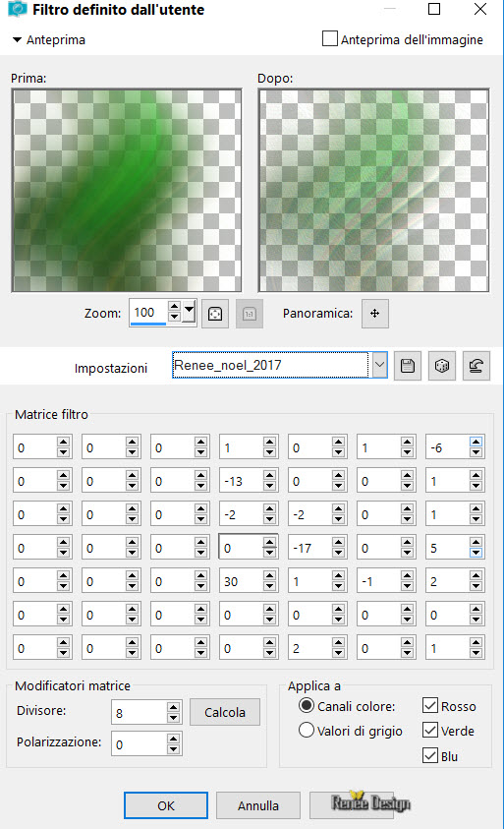Increase the Polarizzazione value with up arrow
The height and width of the screenshot is (829, 504).
(173, 739)
